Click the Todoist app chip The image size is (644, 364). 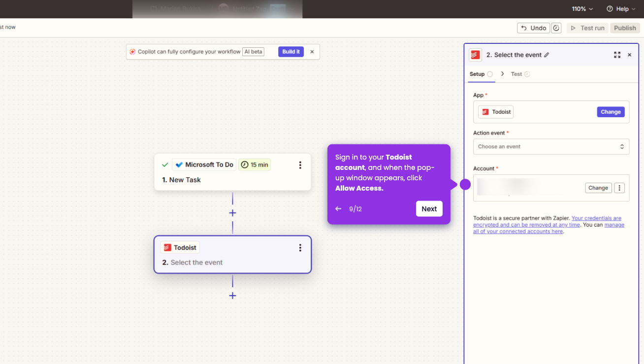[496, 112]
